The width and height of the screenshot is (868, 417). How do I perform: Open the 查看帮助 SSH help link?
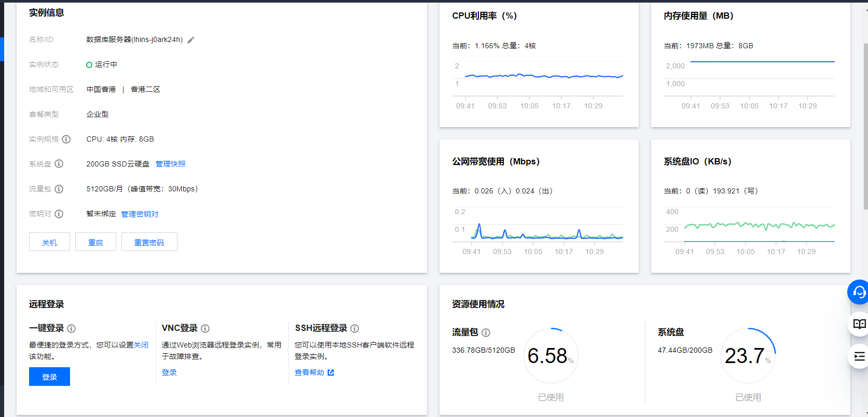(309, 372)
